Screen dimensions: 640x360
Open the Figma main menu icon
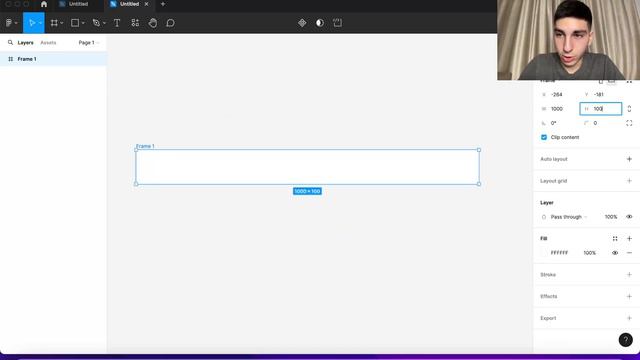tap(9, 23)
